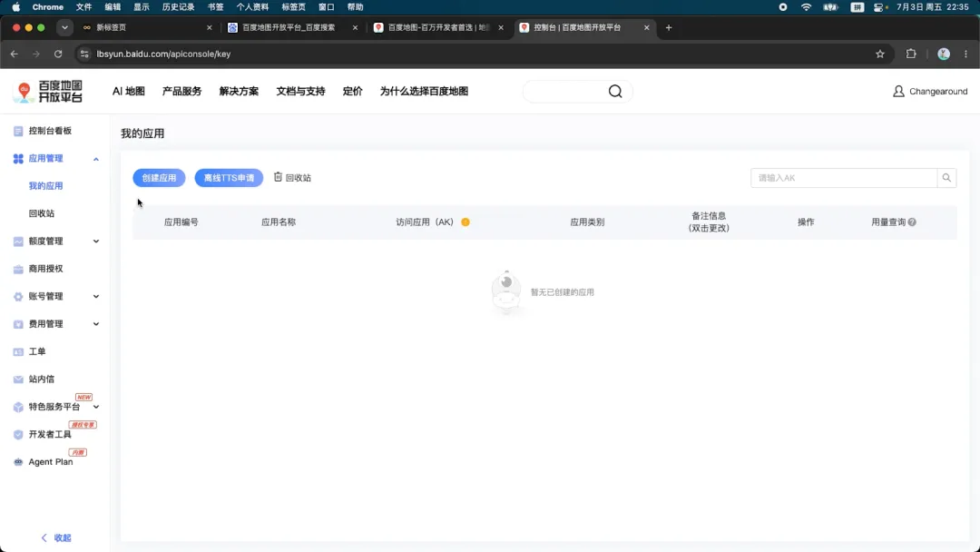Open the 产品服务 nav menu
Screen dimensions: 980x552
[181, 92]
